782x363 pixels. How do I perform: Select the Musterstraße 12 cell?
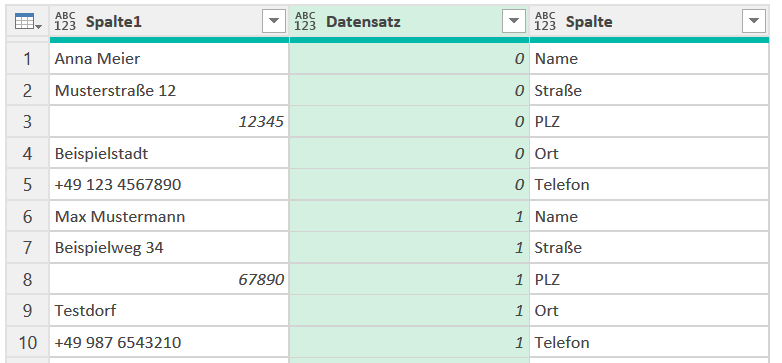point(169,90)
